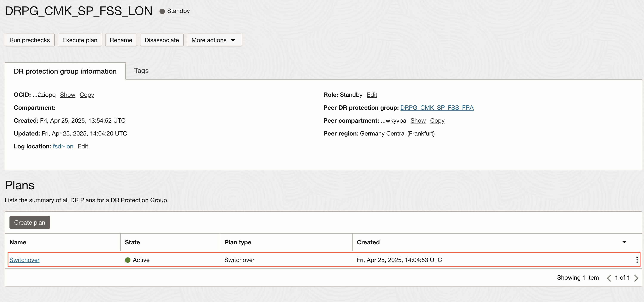Image resolution: width=644 pixels, height=302 pixels.
Task: Click Execute plan button
Action: tap(80, 40)
